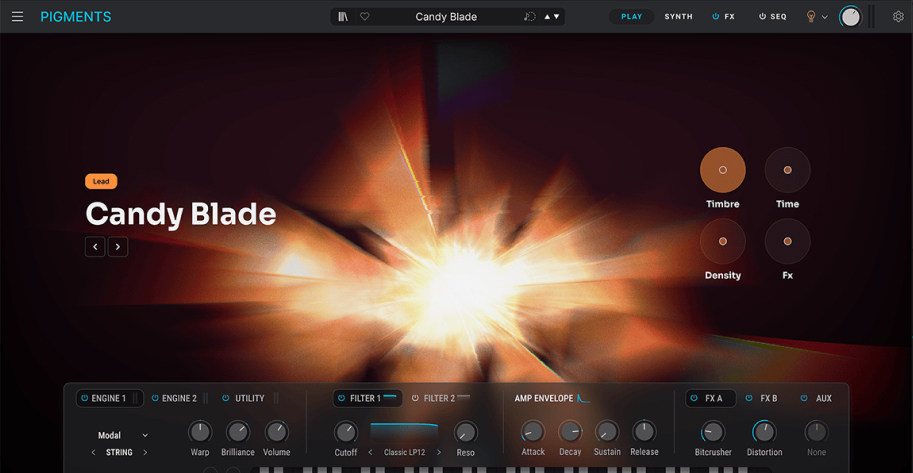
Task: Favorite the preset with heart icon
Action: [x=365, y=17]
